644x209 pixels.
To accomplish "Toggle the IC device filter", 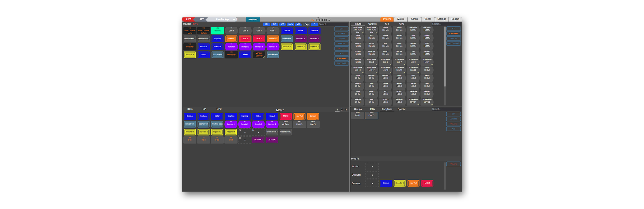I will (266, 24).
